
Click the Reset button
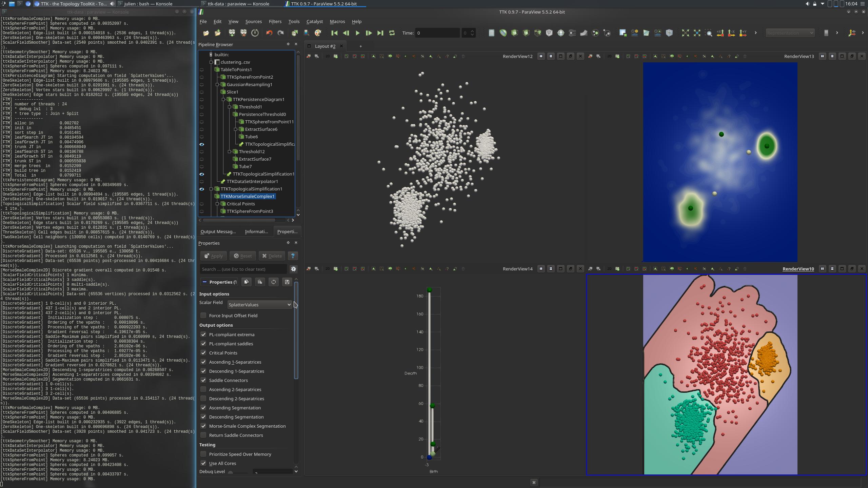point(243,256)
